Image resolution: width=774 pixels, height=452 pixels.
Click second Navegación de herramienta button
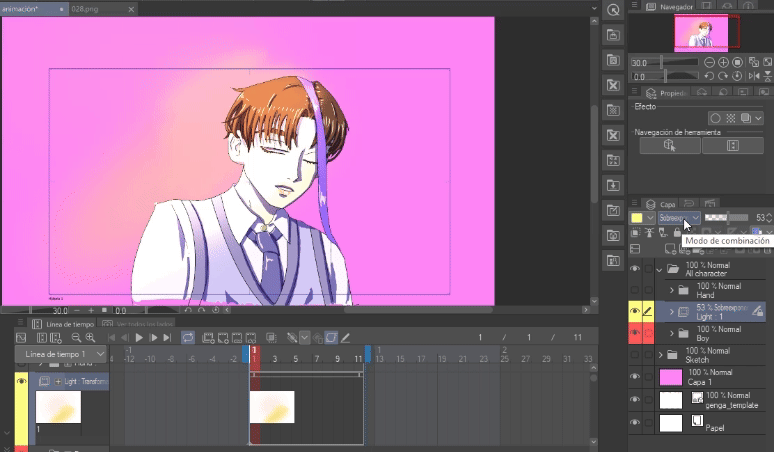(x=733, y=146)
